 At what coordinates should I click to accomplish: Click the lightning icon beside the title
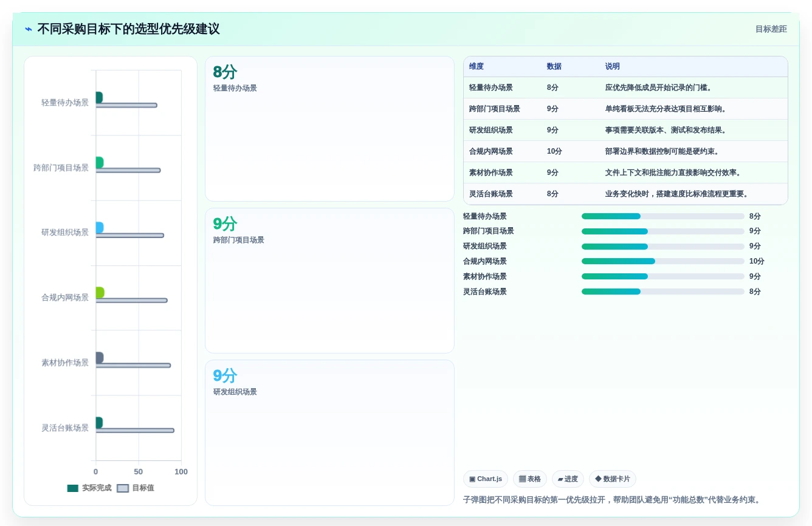29,29
